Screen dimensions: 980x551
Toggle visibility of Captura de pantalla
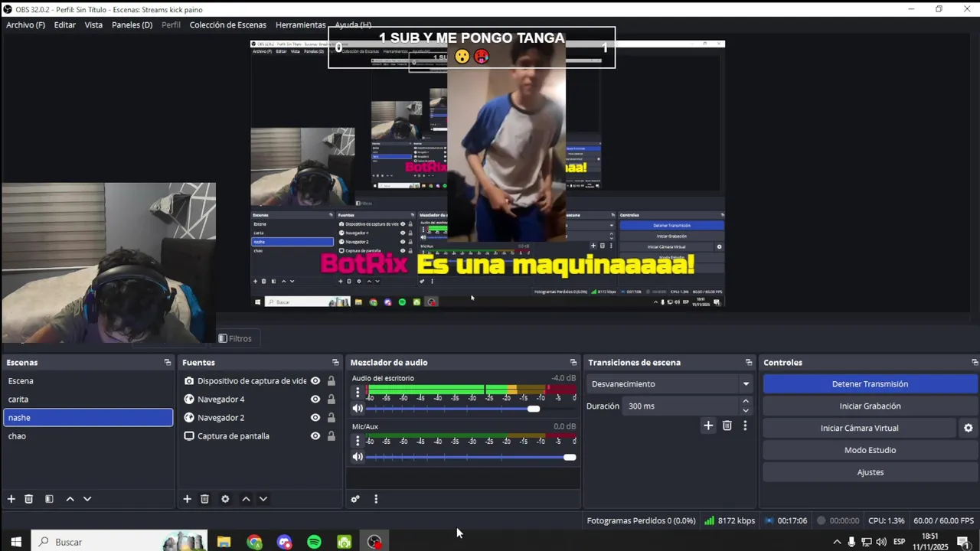(315, 436)
